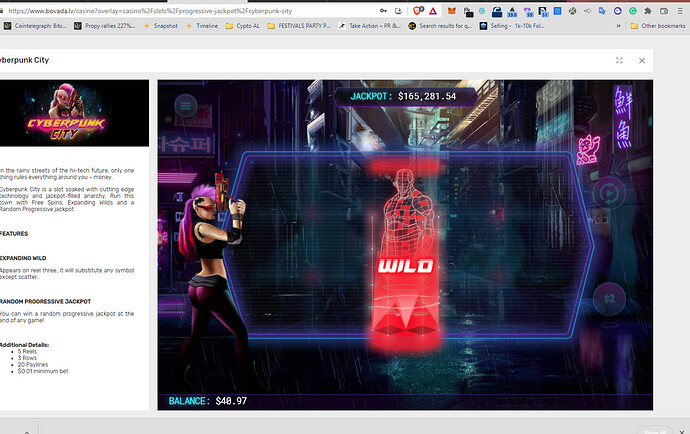Click the JACKPOT $165,281.54 display
This screenshot has width=690, height=434.
404,96
